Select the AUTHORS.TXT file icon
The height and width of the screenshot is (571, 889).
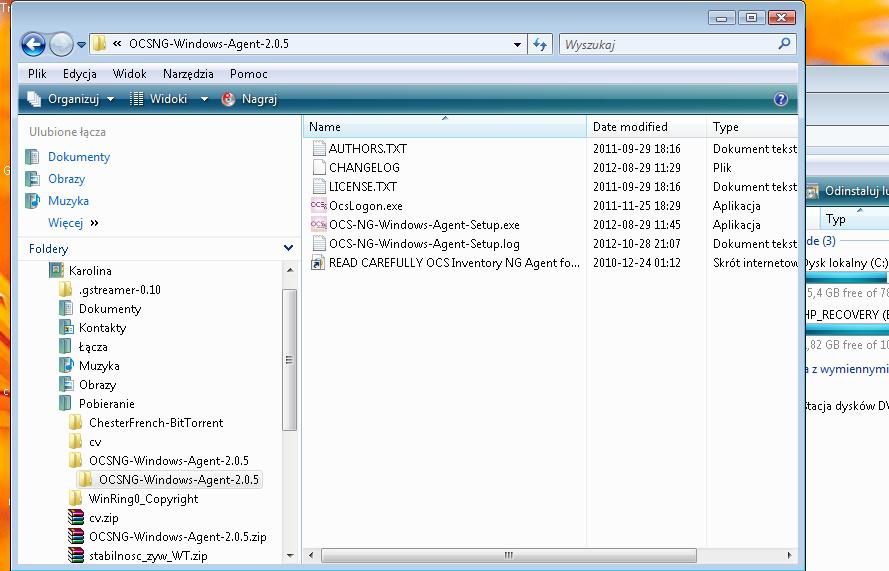(319, 149)
